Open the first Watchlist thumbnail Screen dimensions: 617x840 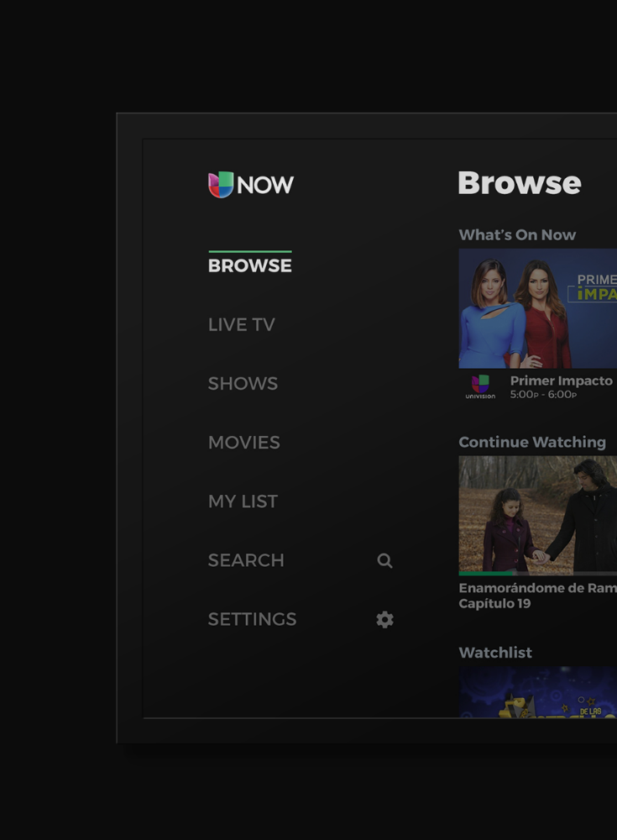(x=537, y=693)
